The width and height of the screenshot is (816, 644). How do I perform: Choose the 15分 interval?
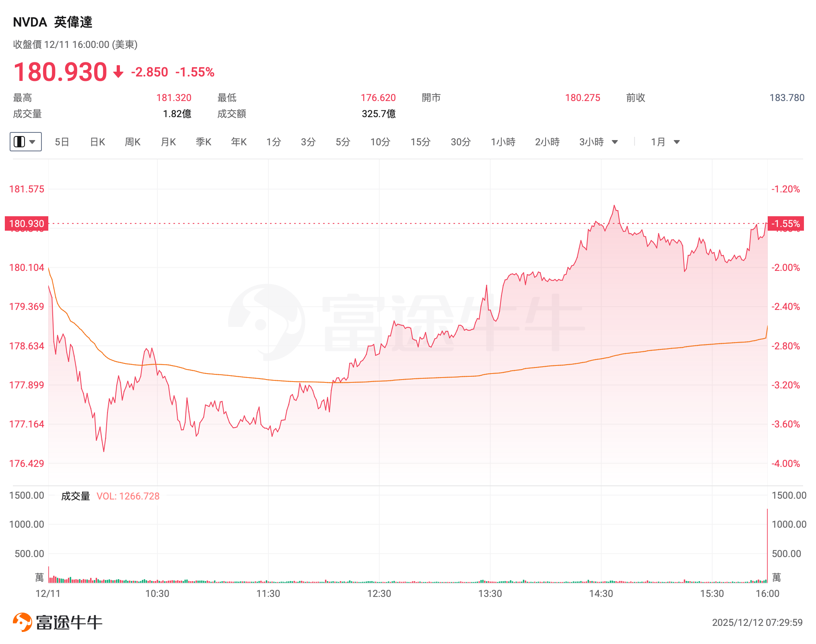[x=420, y=142]
